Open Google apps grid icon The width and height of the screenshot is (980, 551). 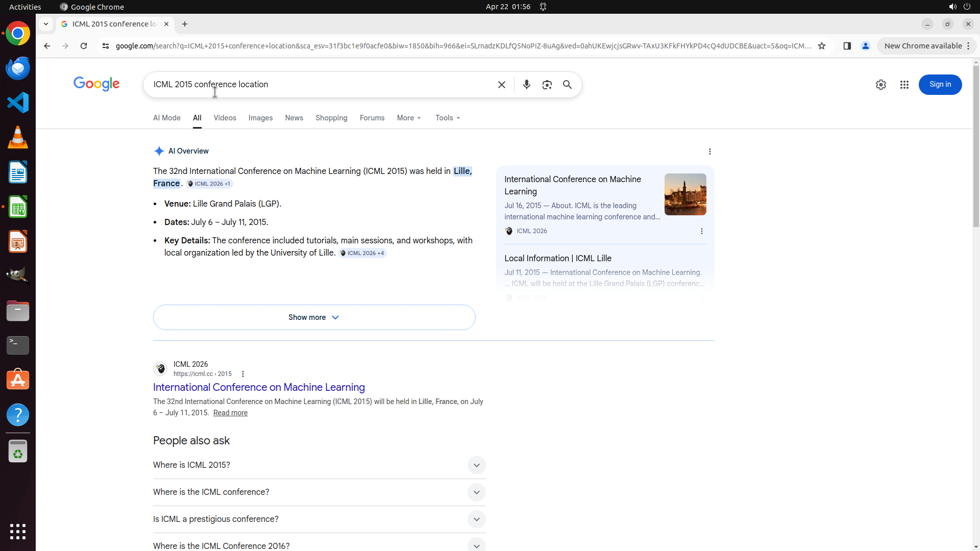coord(904,85)
